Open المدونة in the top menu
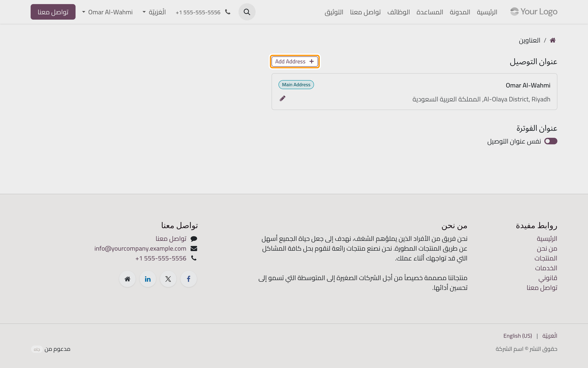588x368 pixels. coord(460,12)
